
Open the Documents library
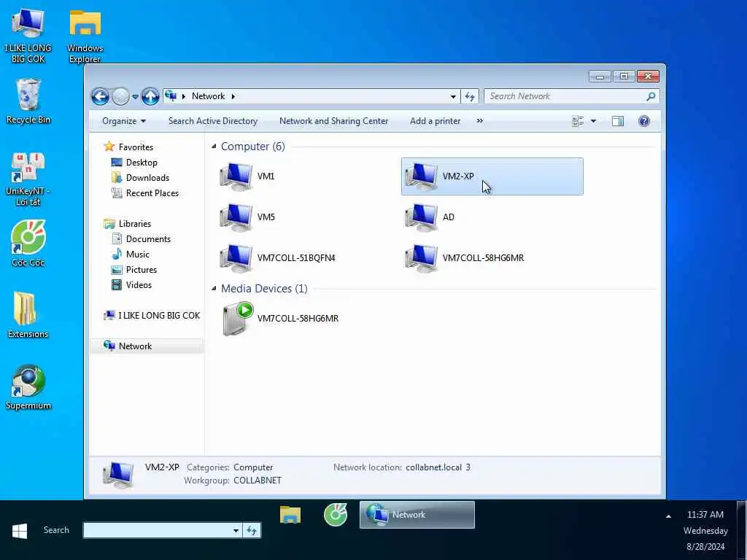[x=147, y=239]
